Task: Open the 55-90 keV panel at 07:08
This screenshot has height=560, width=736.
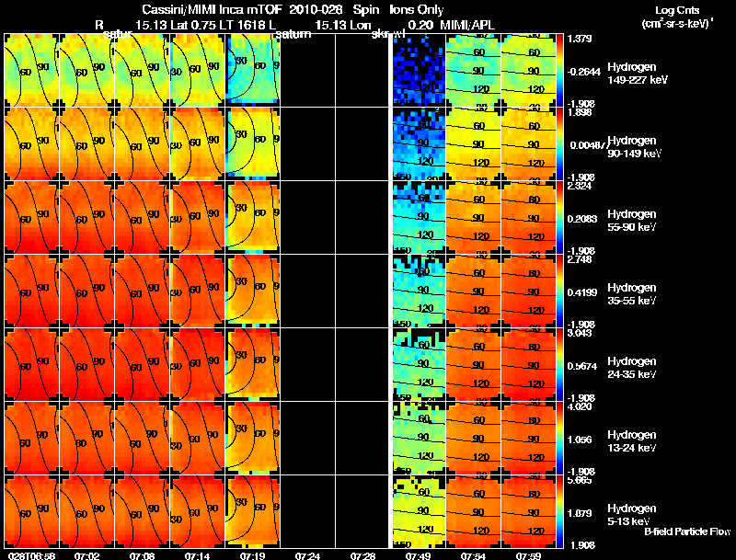Action: coord(143,217)
